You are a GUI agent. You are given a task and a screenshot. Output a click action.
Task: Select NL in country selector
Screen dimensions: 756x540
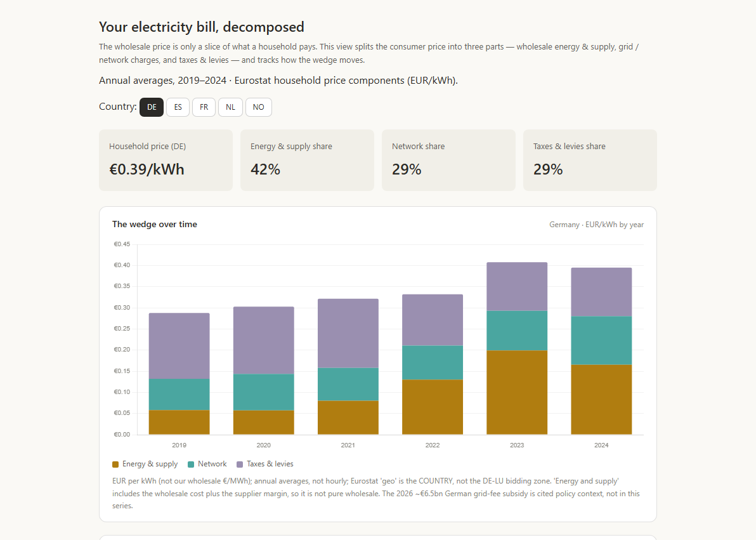click(x=230, y=107)
